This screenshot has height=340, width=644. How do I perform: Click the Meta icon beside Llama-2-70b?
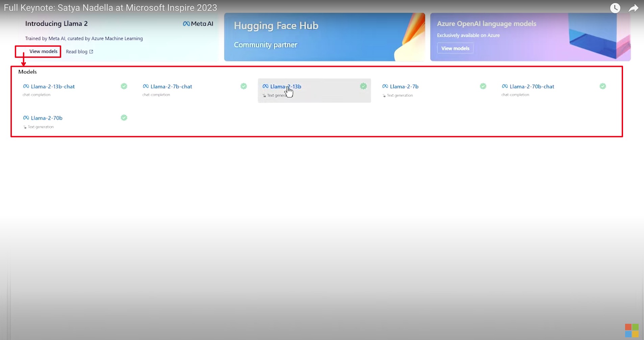tap(26, 118)
